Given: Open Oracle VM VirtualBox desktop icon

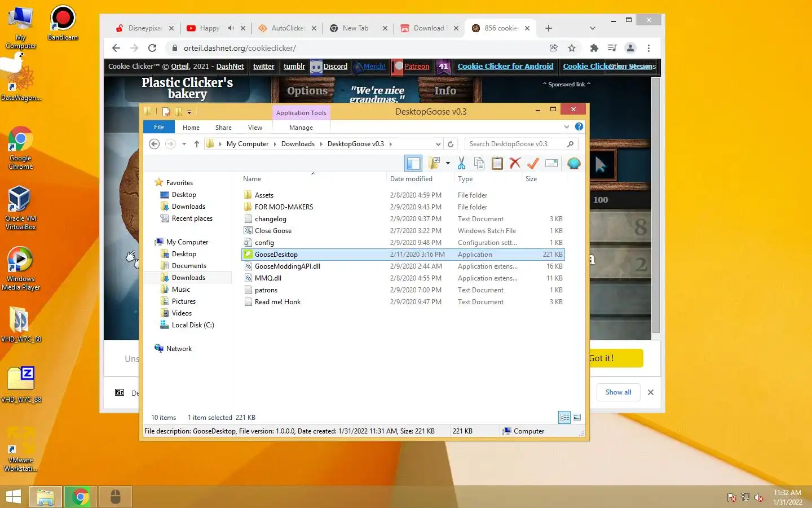Looking at the screenshot, I should 20,208.
